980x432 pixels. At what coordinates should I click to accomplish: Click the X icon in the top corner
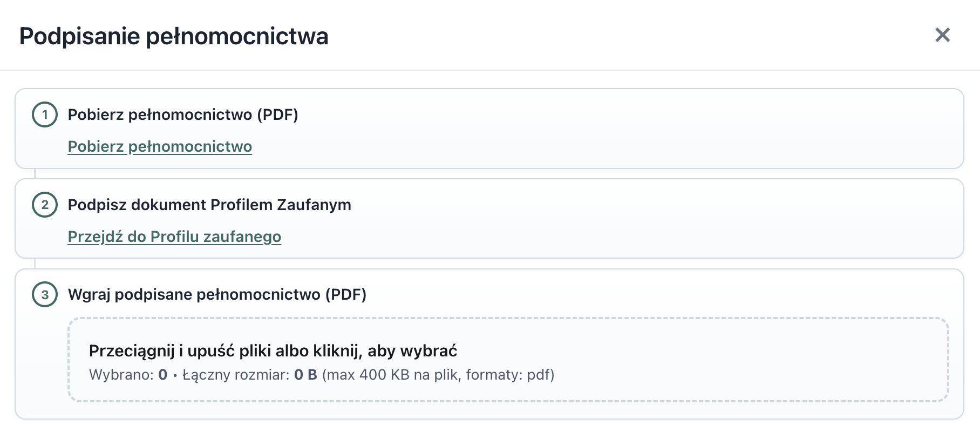(943, 36)
